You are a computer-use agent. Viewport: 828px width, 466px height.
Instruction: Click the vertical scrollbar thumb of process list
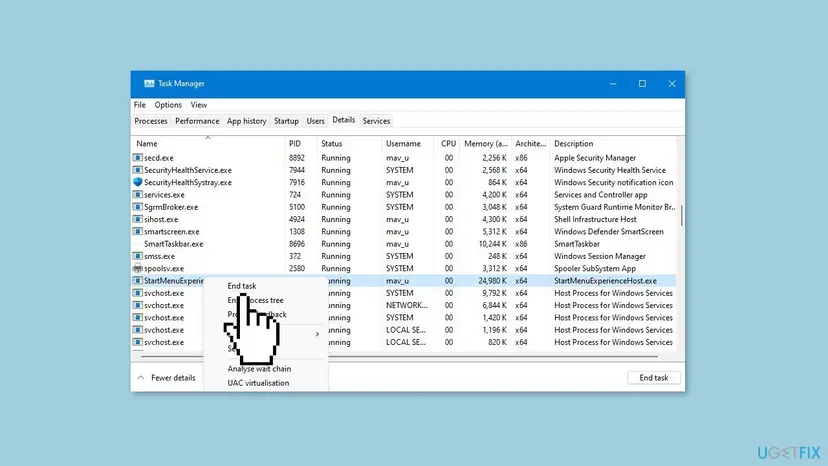coord(681,215)
